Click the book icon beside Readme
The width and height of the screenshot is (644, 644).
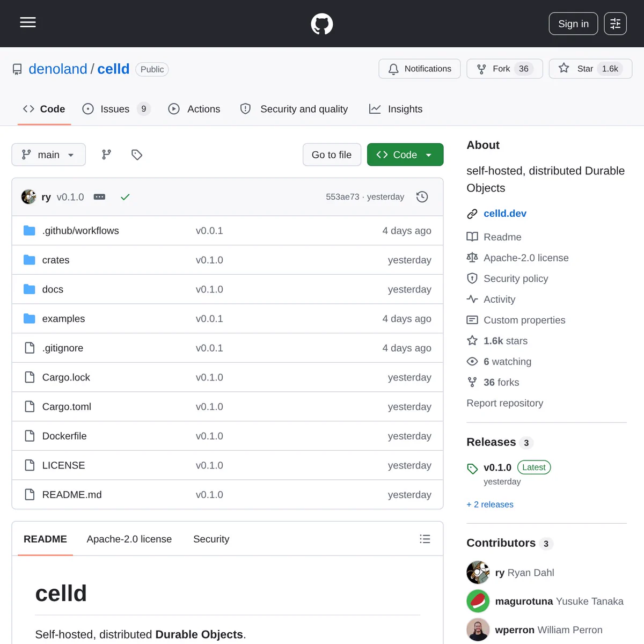(472, 237)
